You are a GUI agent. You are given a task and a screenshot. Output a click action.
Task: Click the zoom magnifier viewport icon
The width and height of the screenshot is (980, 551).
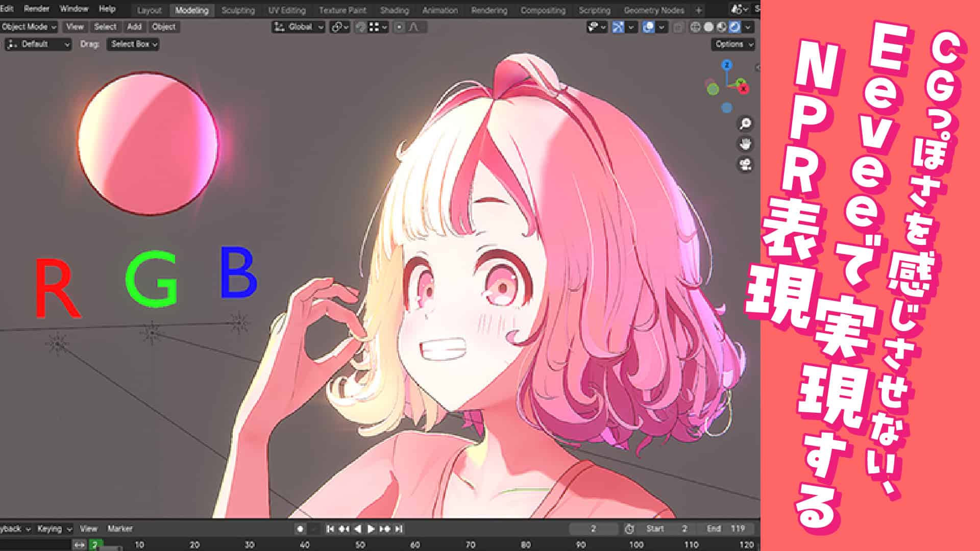[x=746, y=124]
